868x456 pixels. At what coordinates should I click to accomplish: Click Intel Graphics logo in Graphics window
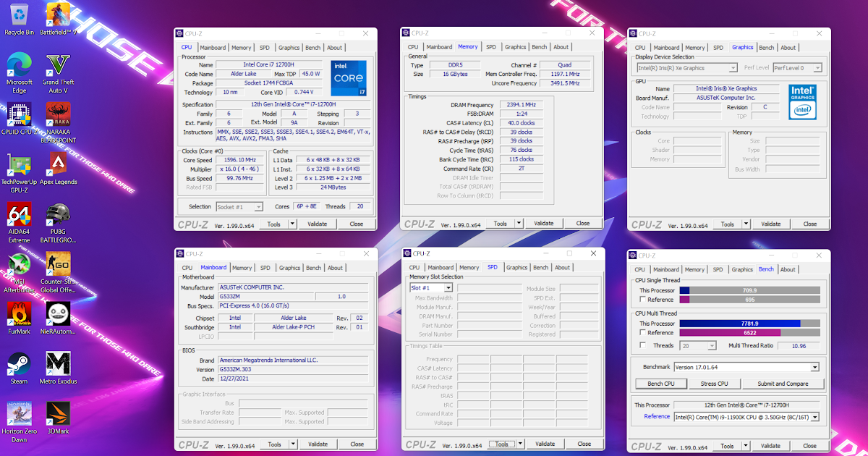802,102
